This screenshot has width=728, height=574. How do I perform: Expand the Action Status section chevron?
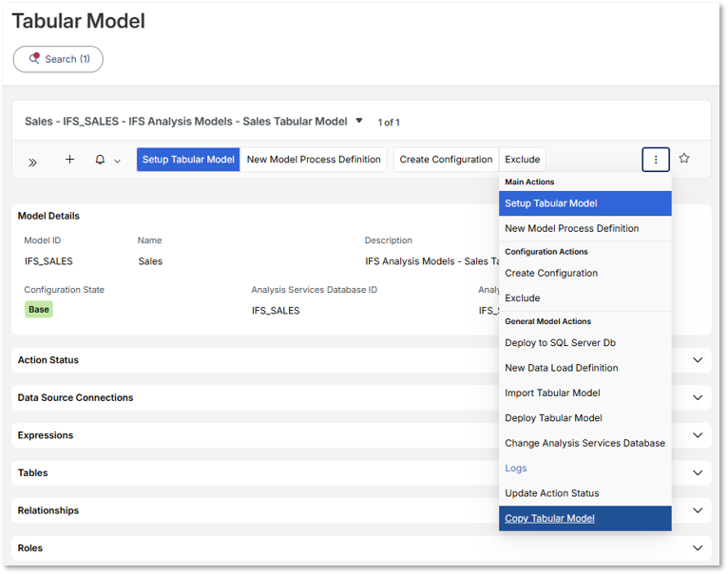coord(698,360)
